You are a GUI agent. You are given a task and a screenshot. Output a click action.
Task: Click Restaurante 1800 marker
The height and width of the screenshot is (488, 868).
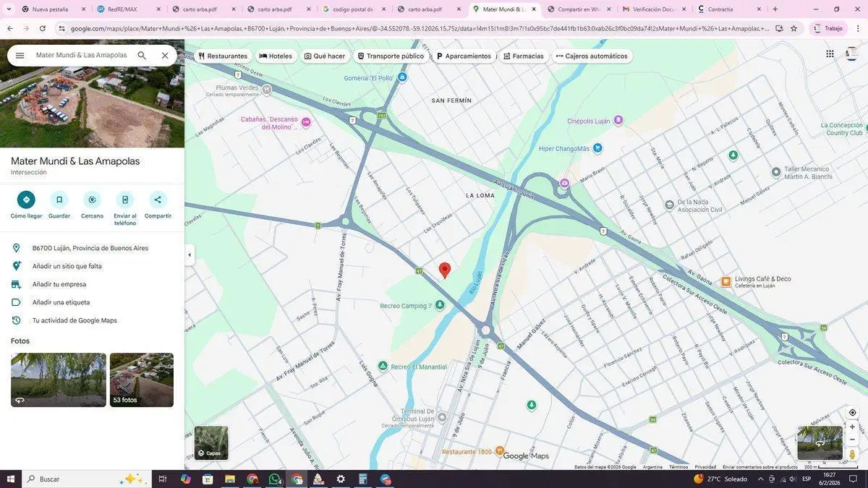pyautogui.click(x=500, y=452)
